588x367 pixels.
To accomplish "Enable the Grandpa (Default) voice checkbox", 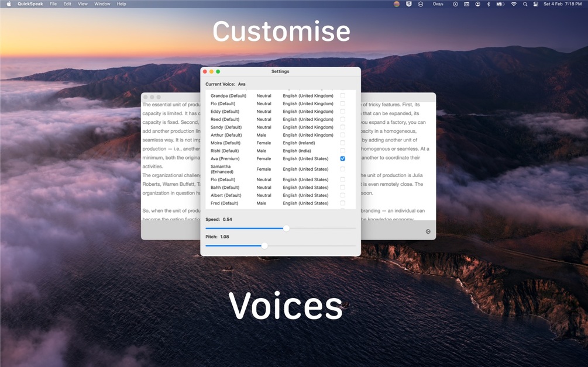I will [x=342, y=95].
